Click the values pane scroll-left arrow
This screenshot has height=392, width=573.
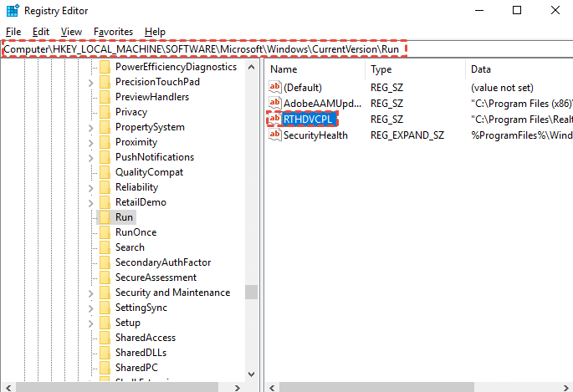click(x=272, y=388)
